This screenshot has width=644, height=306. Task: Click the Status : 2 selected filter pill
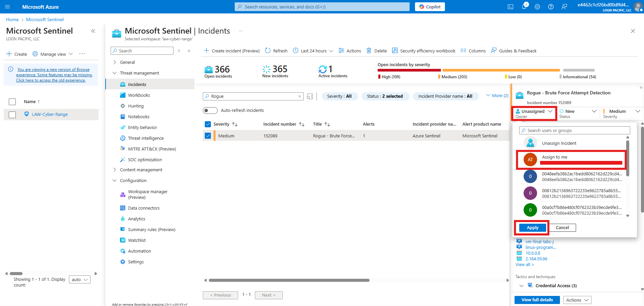tap(385, 96)
